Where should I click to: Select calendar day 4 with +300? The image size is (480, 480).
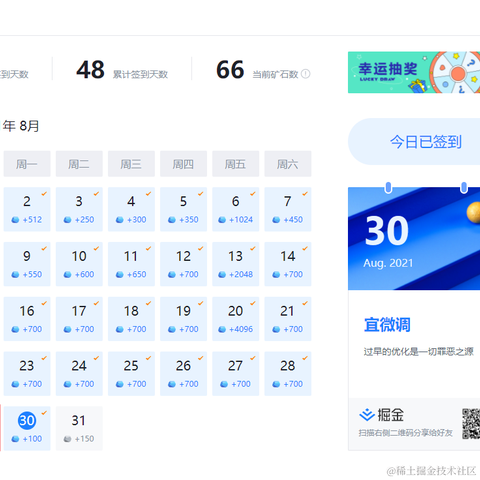point(131,209)
